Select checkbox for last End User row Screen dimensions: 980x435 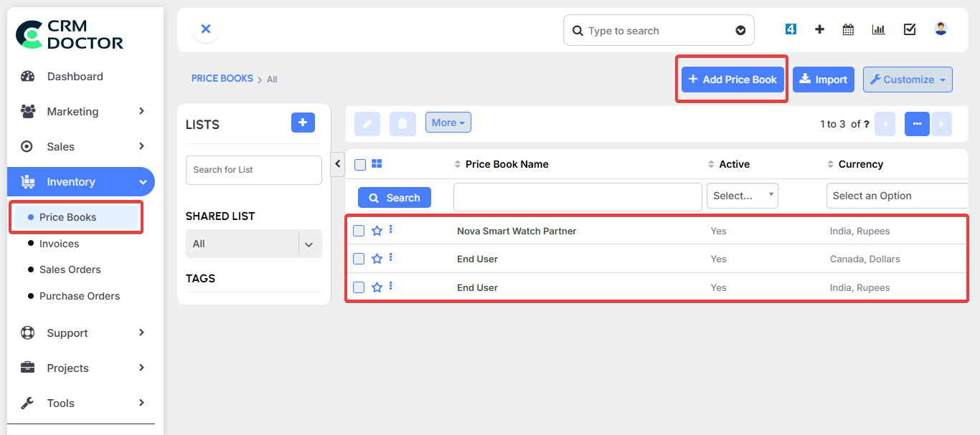(x=359, y=287)
